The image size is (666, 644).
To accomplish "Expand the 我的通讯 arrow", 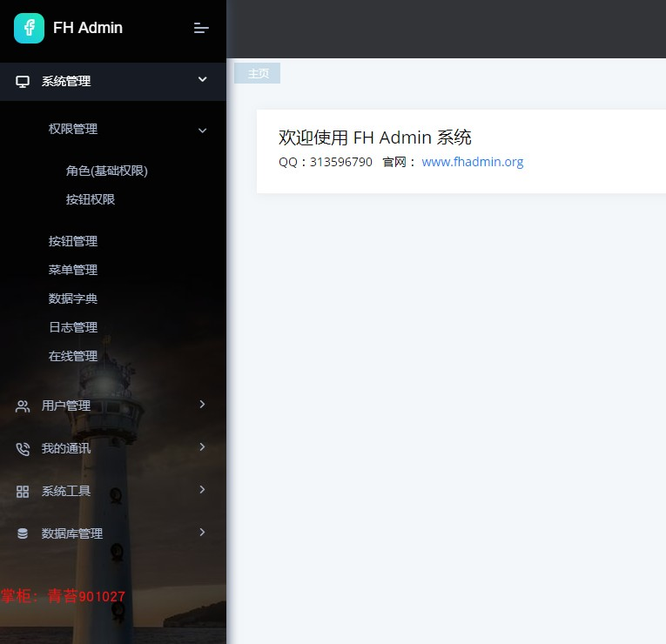I will point(202,446).
